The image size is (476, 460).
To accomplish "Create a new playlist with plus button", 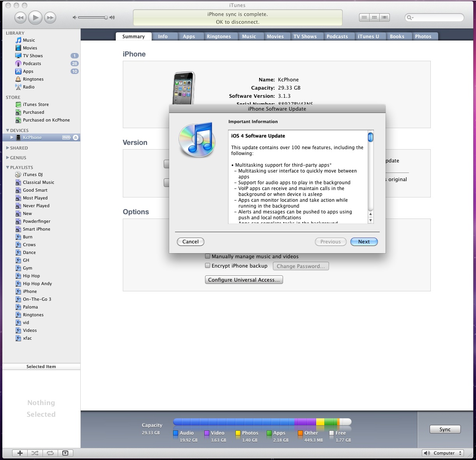I will point(20,453).
